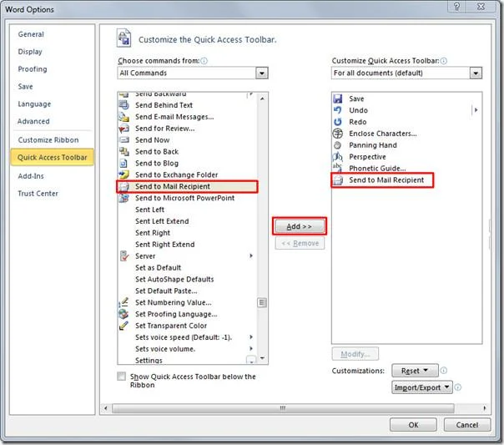This screenshot has height=445, width=504.
Task: Open the Choose commands from dropdown
Action: (x=262, y=73)
